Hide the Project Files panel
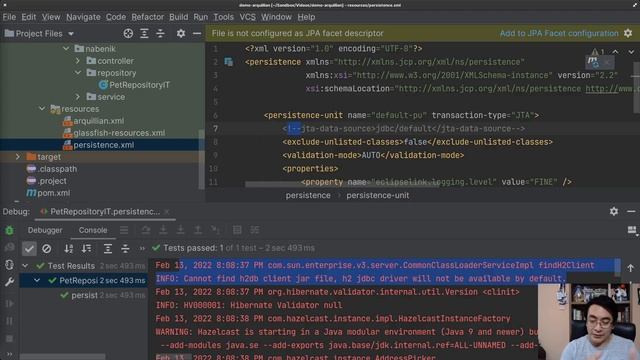The image size is (640, 360). click(x=197, y=33)
